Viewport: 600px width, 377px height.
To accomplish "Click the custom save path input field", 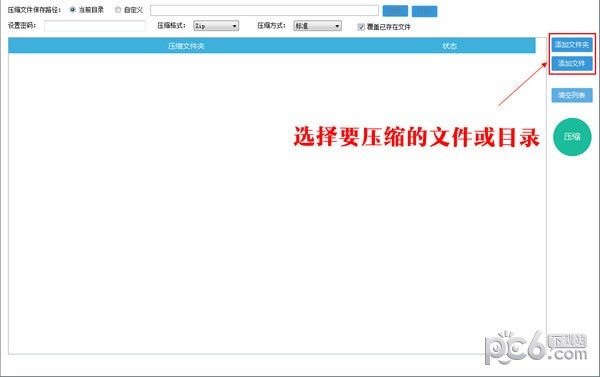I will click(264, 10).
